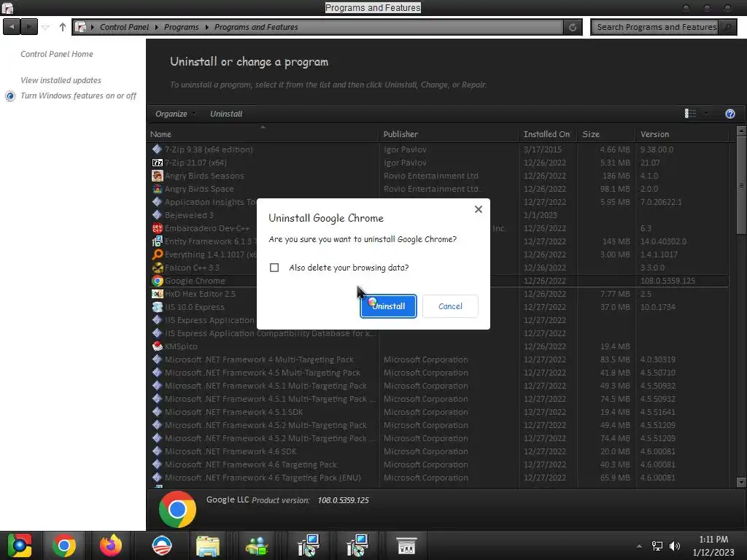Viewport: 747px width, 560px height.
Task: Open Firefox from the taskbar
Action: click(x=111, y=545)
